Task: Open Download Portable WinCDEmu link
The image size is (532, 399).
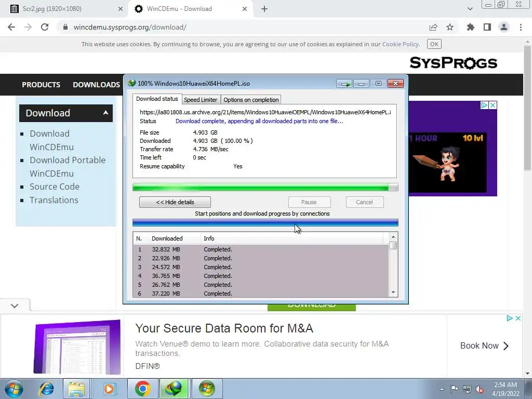Action: [x=68, y=167]
